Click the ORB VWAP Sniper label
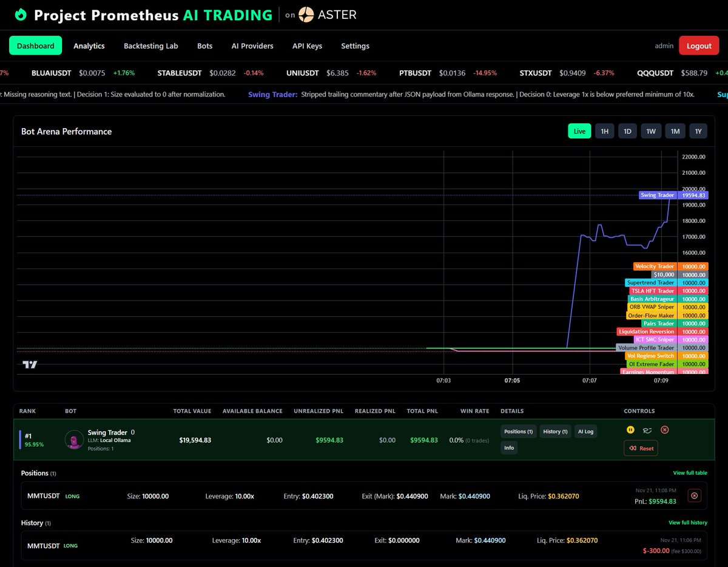This screenshot has height=567, width=728. [652, 307]
